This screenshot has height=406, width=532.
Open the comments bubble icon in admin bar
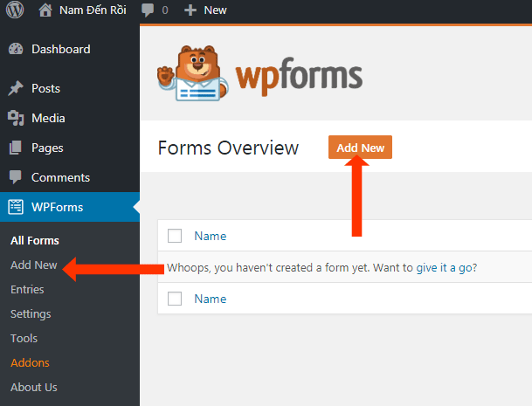[149, 10]
